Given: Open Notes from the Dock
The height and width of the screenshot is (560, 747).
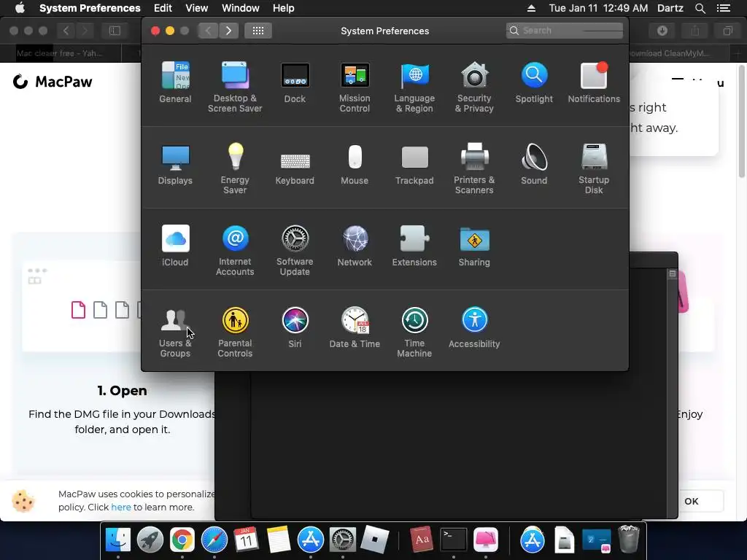Looking at the screenshot, I should coord(278,540).
